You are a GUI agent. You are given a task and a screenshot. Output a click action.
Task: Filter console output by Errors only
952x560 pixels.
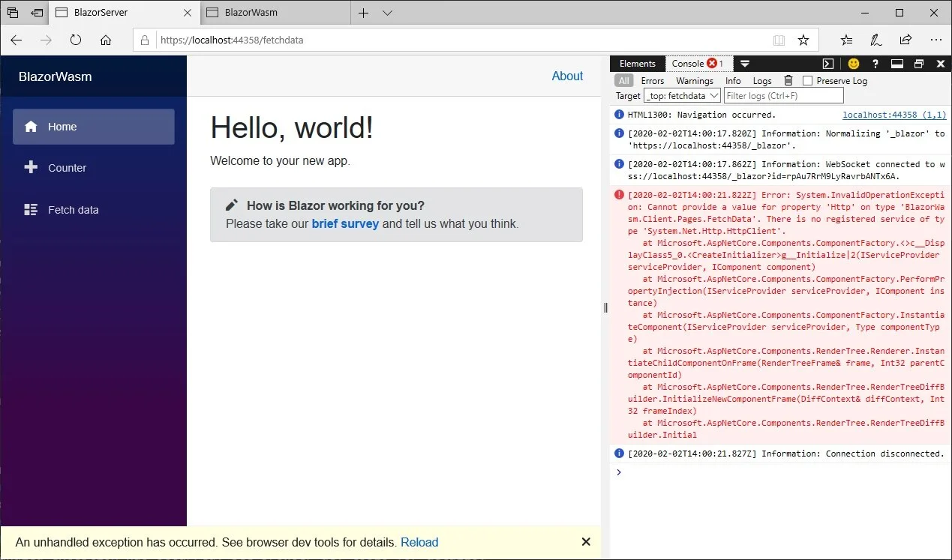[653, 80]
